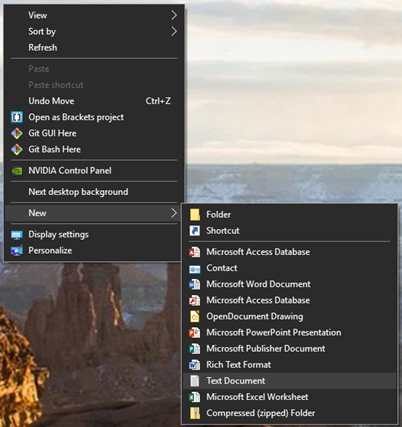Click the greyed-out Paste entry
This screenshot has width=402, height=427.
(x=94, y=69)
